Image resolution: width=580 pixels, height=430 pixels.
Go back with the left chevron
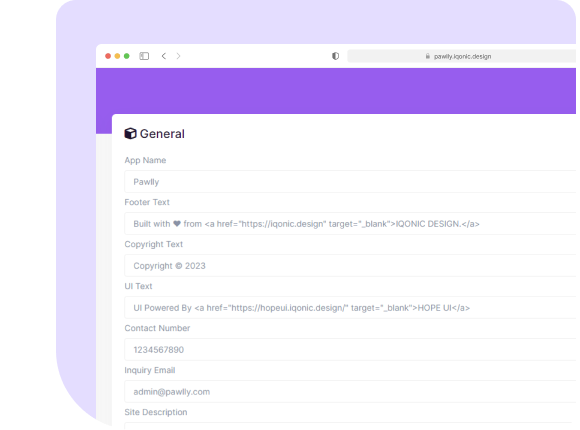click(x=163, y=56)
